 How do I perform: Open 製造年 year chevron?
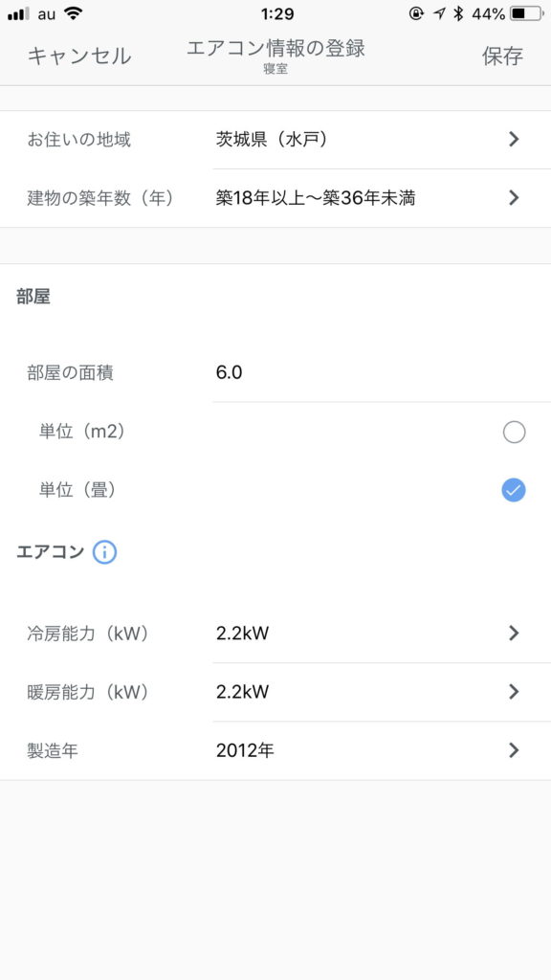point(514,750)
